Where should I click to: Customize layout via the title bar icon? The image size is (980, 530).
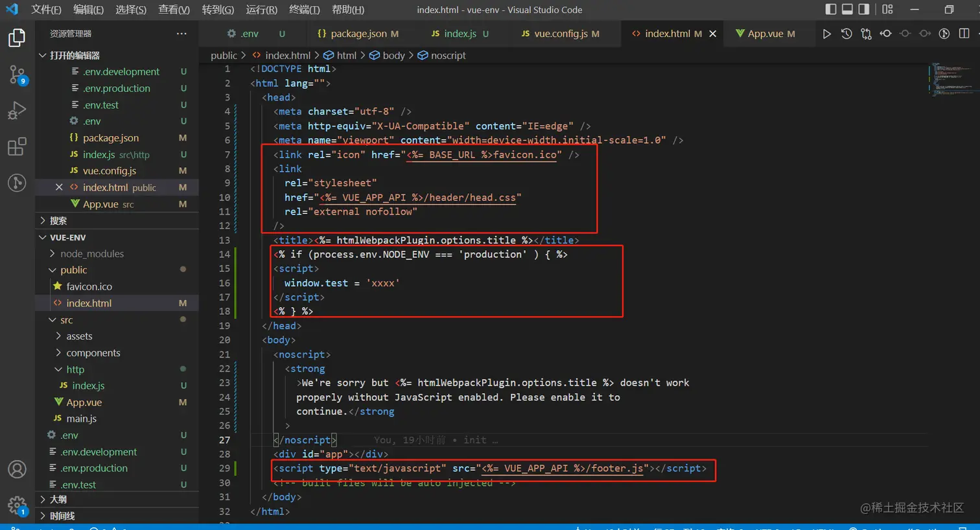pos(888,9)
